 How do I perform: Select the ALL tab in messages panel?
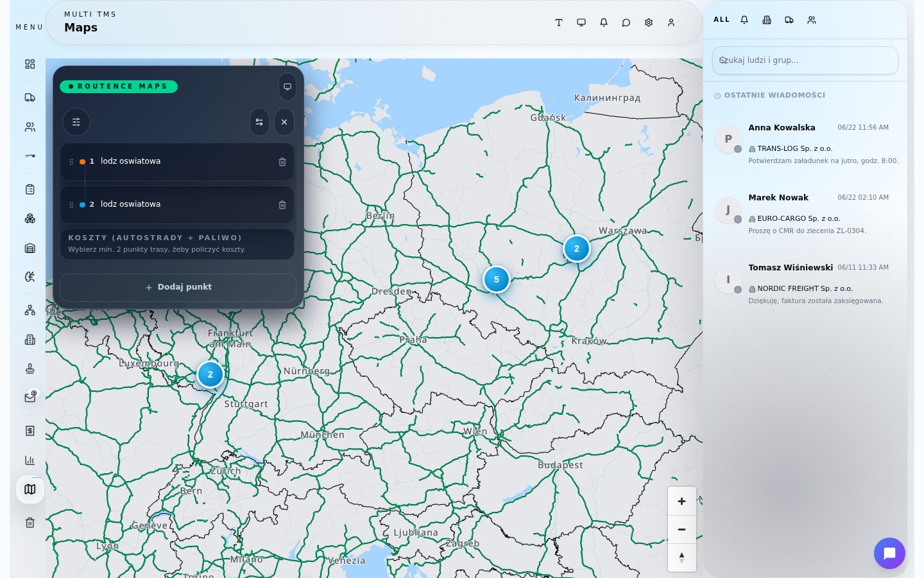(722, 20)
